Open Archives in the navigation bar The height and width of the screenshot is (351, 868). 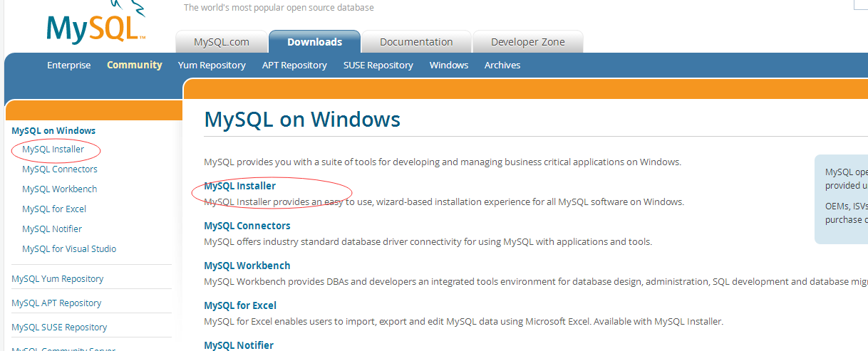tap(502, 65)
